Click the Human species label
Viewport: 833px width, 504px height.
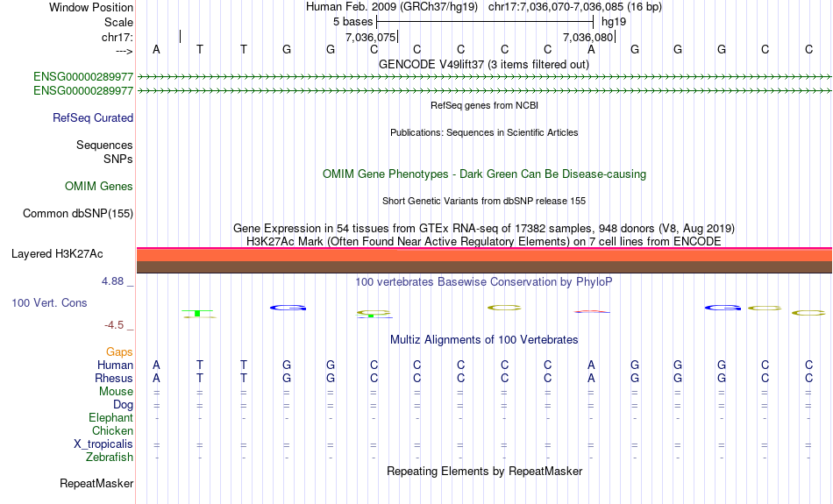coord(115,365)
